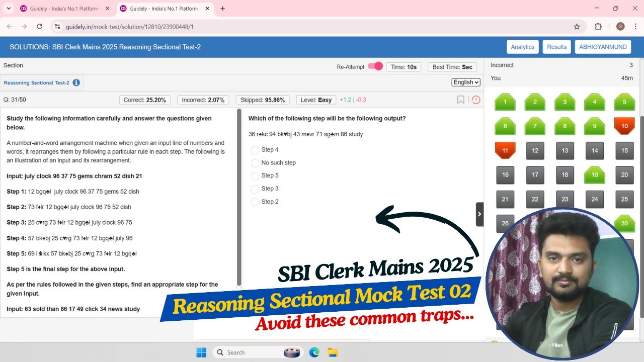Open Analytics
This screenshot has width=644, height=362.
coord(523,47)
